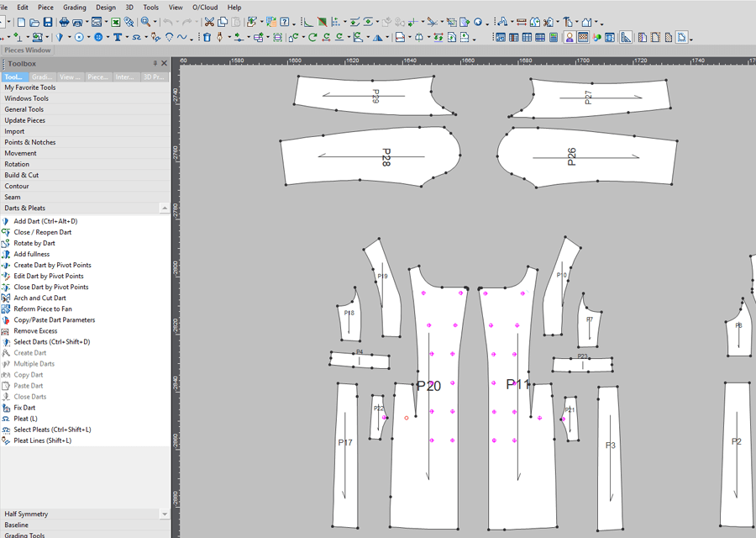
Task: Click the Add Dart tool icon
Action: point(7,221)
